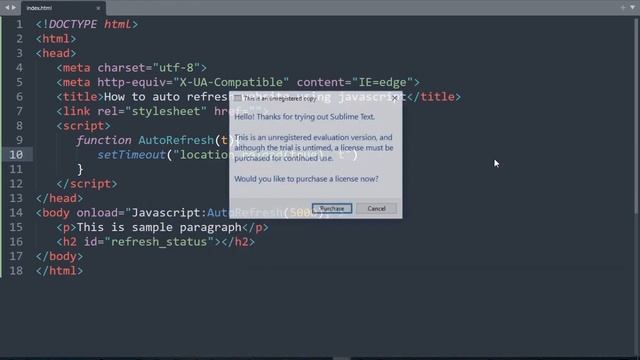
Task: Click the "X-UA-Compatible" attribute value
Action: coord(231,82)
